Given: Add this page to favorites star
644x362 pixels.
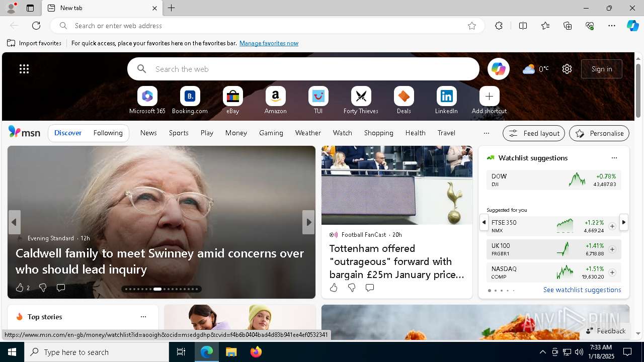Looking at the screenshot, I should 471,26.
